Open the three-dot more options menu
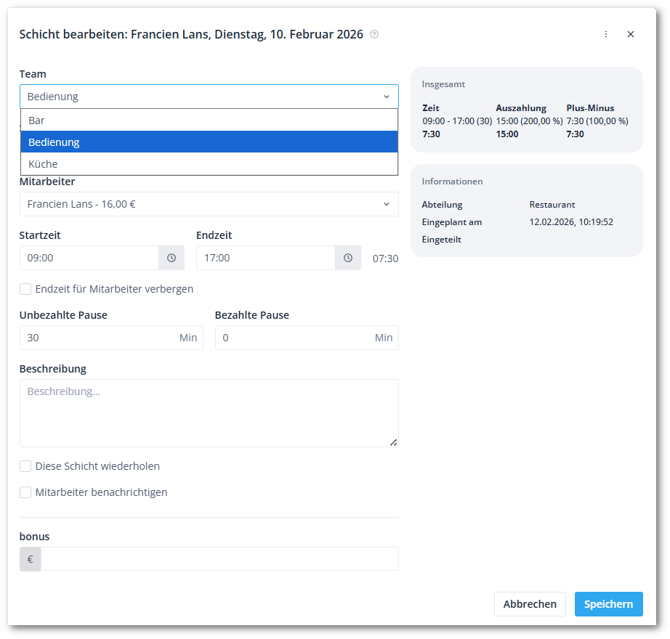The image size is (670, 639). [606, 34]
